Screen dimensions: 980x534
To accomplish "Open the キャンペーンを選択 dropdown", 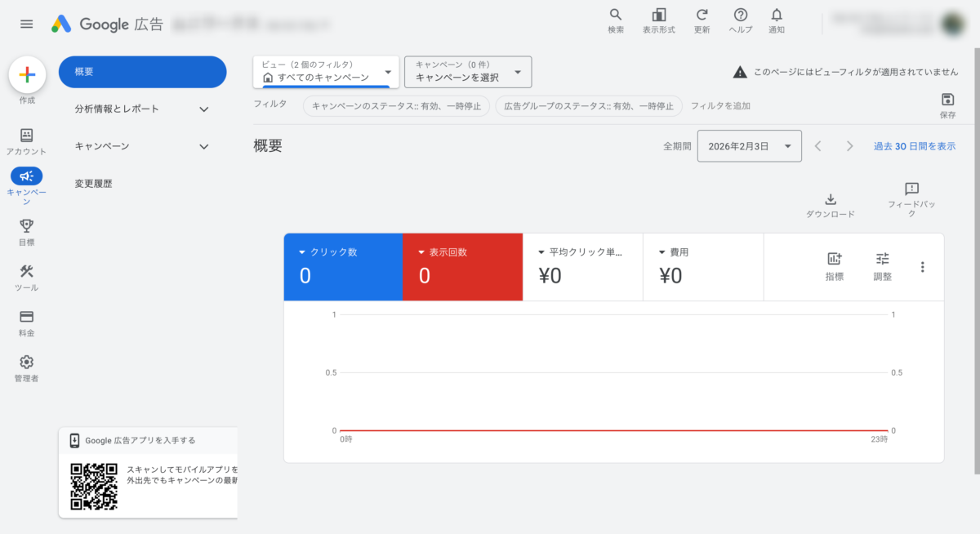I will click(x=468, y=72).
